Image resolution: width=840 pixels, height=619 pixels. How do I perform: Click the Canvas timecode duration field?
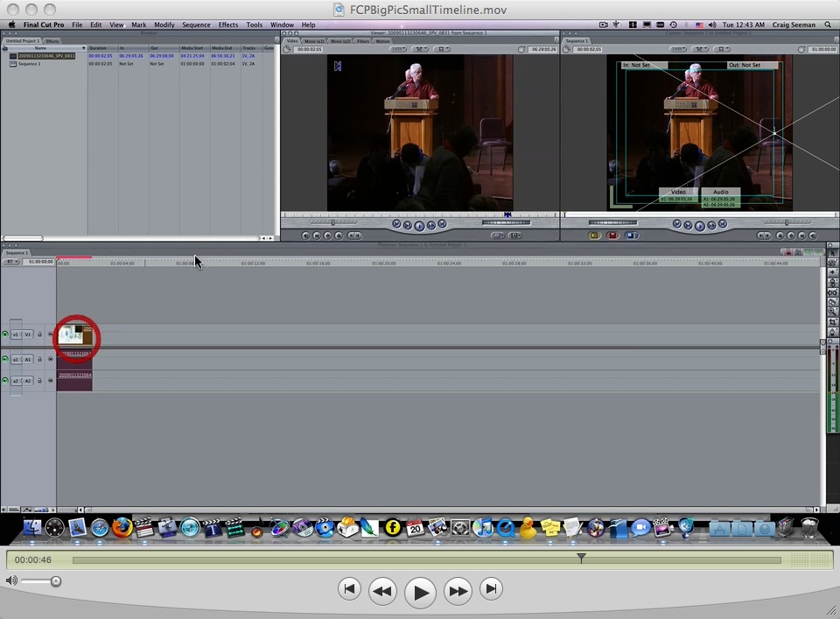click(x=589, y=49)
